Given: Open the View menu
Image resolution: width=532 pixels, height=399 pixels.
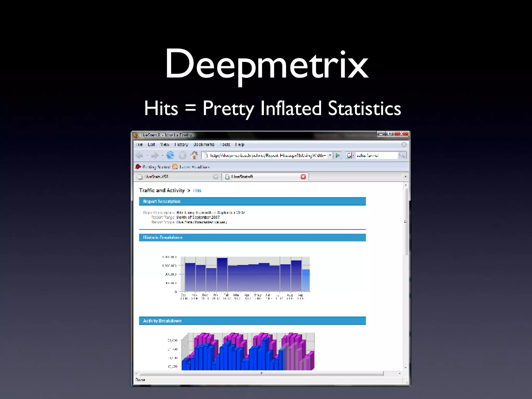Looking at the screenshot, I should click(x=165, y=144).
